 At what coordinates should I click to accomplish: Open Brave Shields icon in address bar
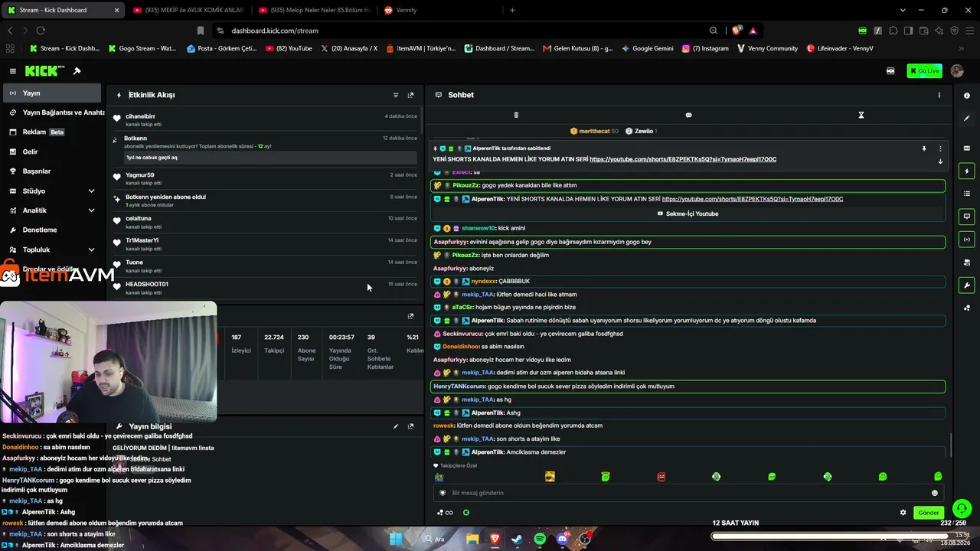coord(737,31)
